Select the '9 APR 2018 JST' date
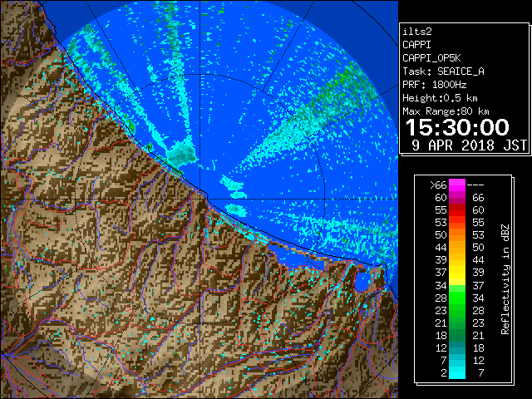Screen dimensions: 532x399 tap(469, 145)
